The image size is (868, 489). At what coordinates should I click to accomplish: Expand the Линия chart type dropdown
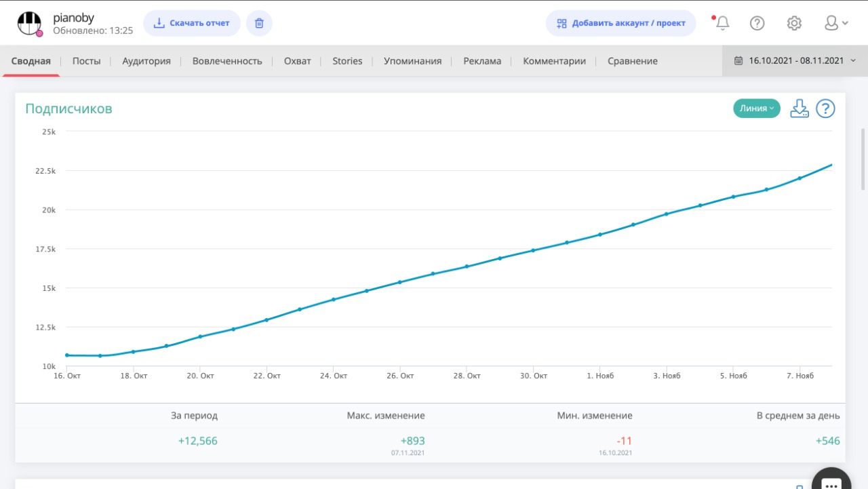(757, 109)
